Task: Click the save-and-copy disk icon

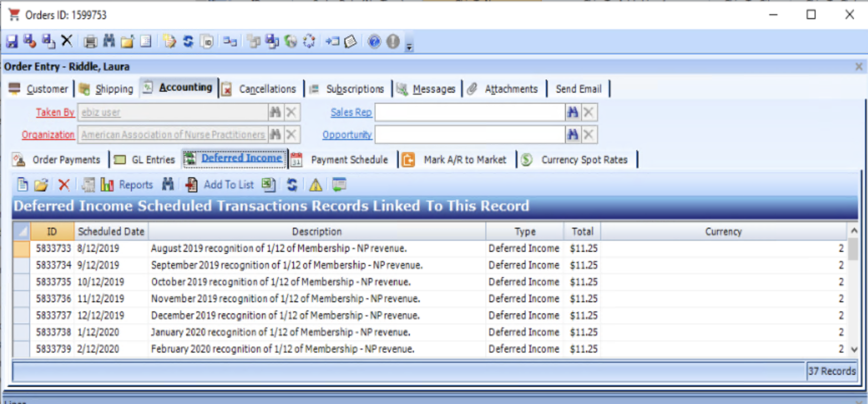Action: pos(48,41)
